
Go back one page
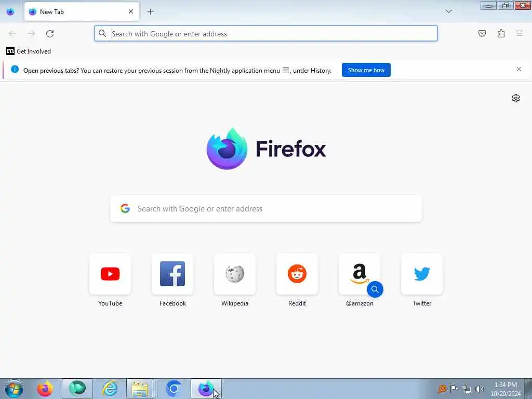[12, 34]
